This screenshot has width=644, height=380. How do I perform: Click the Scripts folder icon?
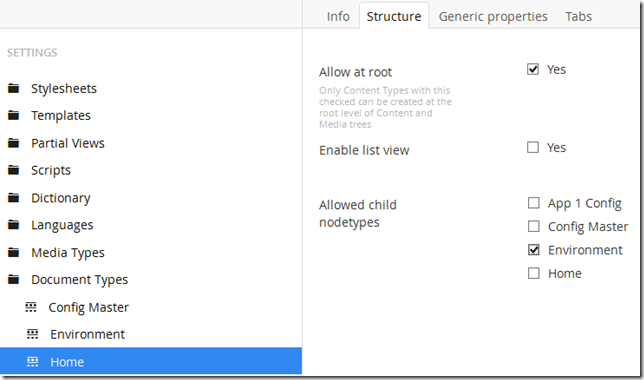click(x=14, y=170)
